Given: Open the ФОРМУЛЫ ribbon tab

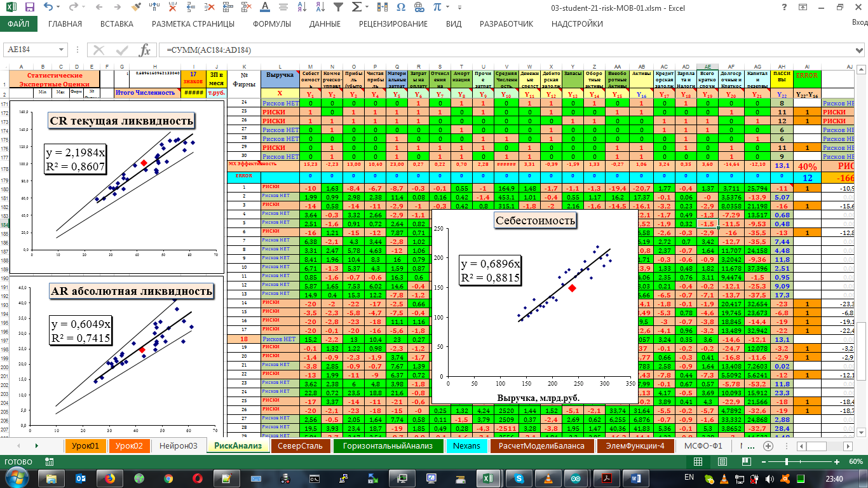Looking at the screenshot, I should point(272,24).
